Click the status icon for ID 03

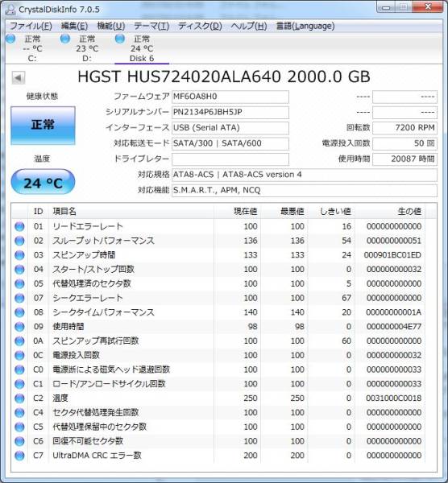click(19, 255)
